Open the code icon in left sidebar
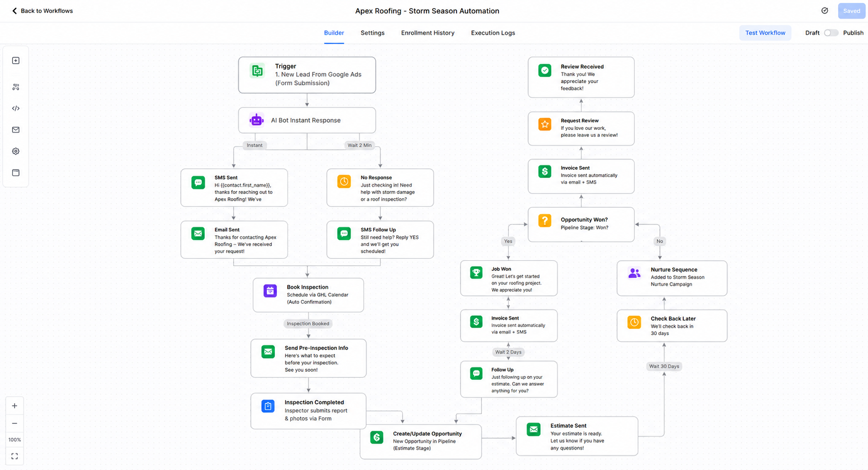The height and width of the screenshot is (470, 868). pyautogui.click(x=16, y=108)
